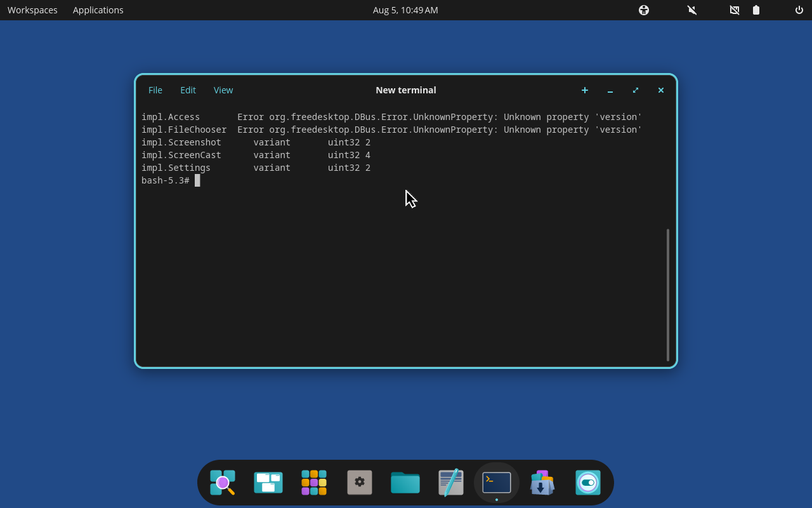Open muted sound settings in tray
The image size is (812, 508).
(x=692, y=10)
